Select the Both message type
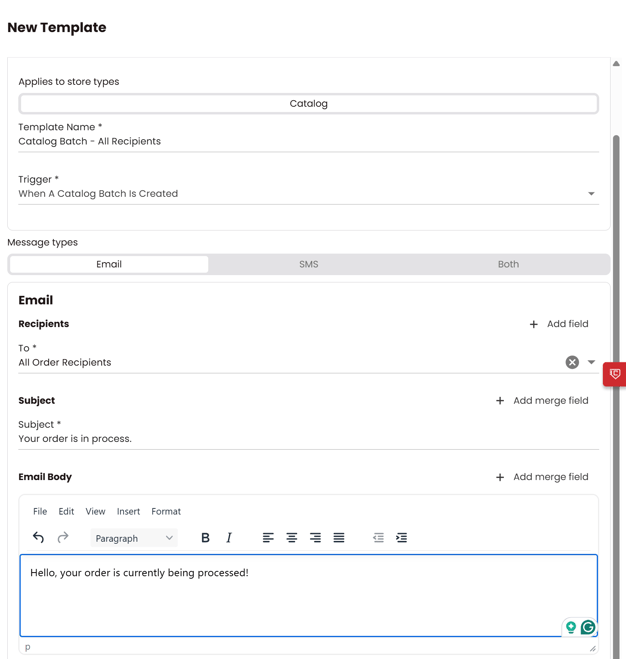This screenshot has width=626, height=659. pyautogui.click(x=508, y=264)
